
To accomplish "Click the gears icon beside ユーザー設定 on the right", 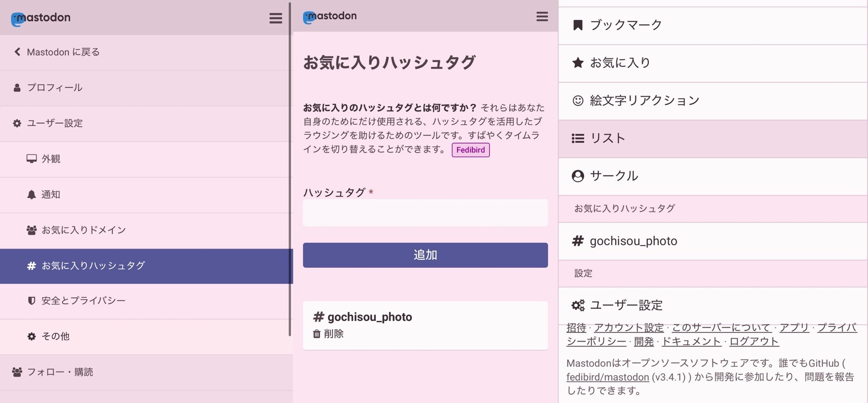I will pyautogui.click(x=578, y=305).
